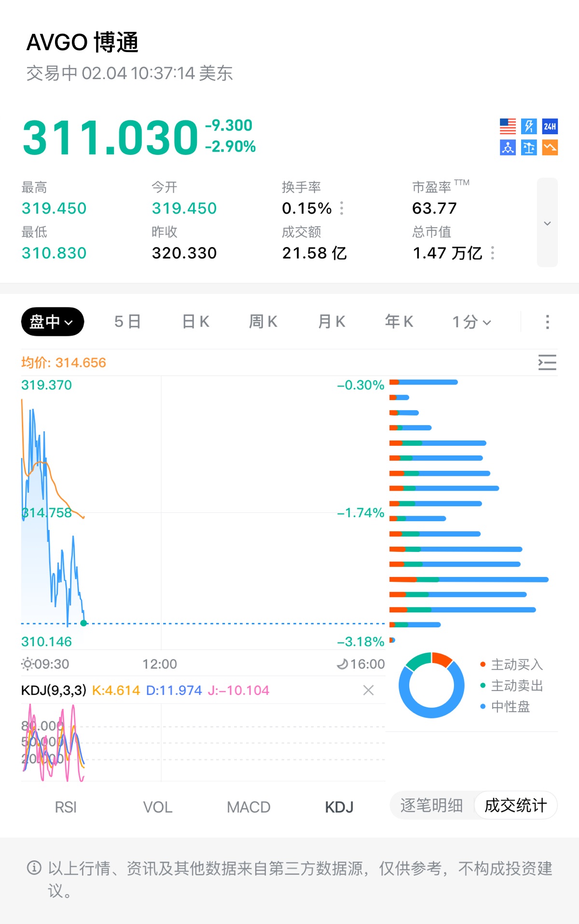
Task: Tap the orange downward trend icon
Action: pyautogui.click(x=550, y=148)
